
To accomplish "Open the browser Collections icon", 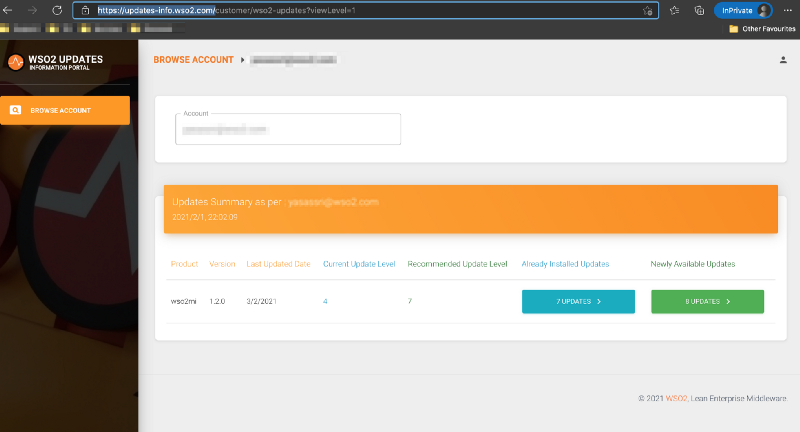I will pos(700,10).
